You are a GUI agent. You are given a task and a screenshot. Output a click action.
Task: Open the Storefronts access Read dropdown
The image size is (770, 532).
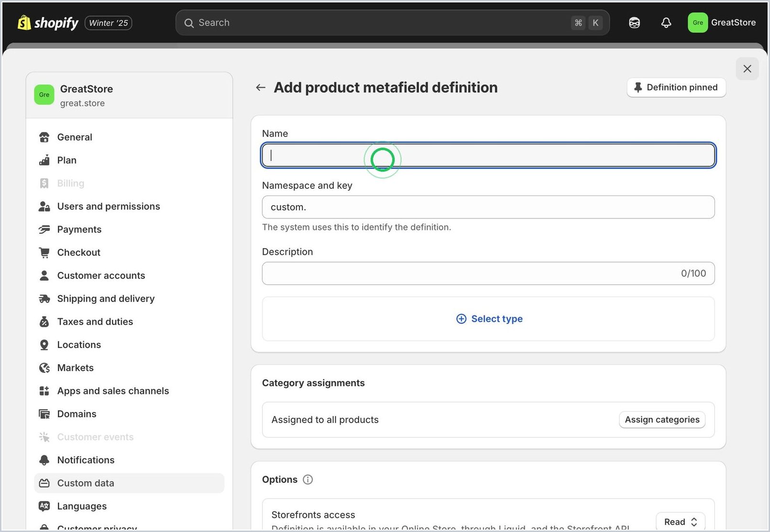click(681, 522)
